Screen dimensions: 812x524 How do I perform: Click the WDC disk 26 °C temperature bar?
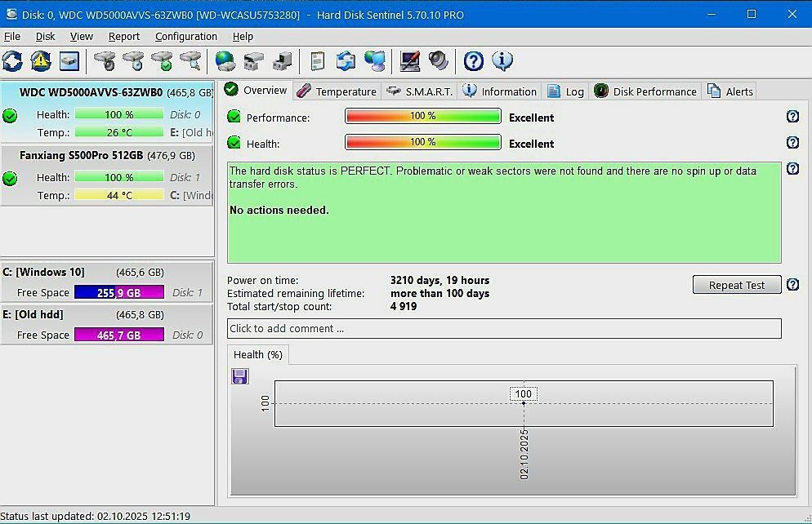(119, 132)
